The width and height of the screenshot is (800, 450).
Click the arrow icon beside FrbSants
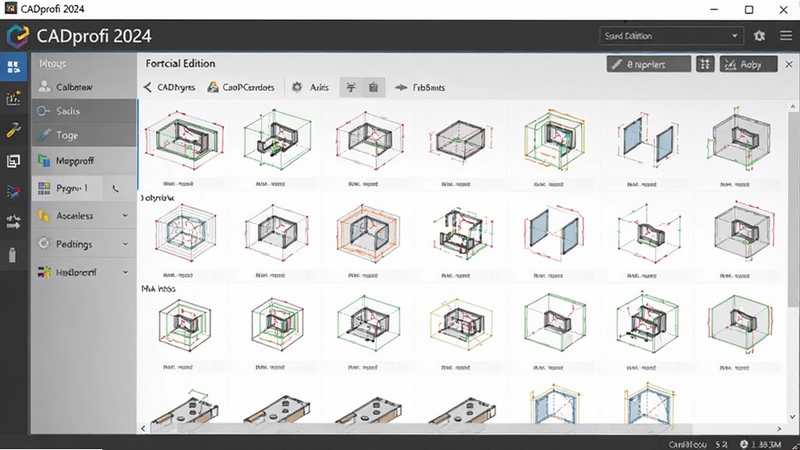click(401, 87)
